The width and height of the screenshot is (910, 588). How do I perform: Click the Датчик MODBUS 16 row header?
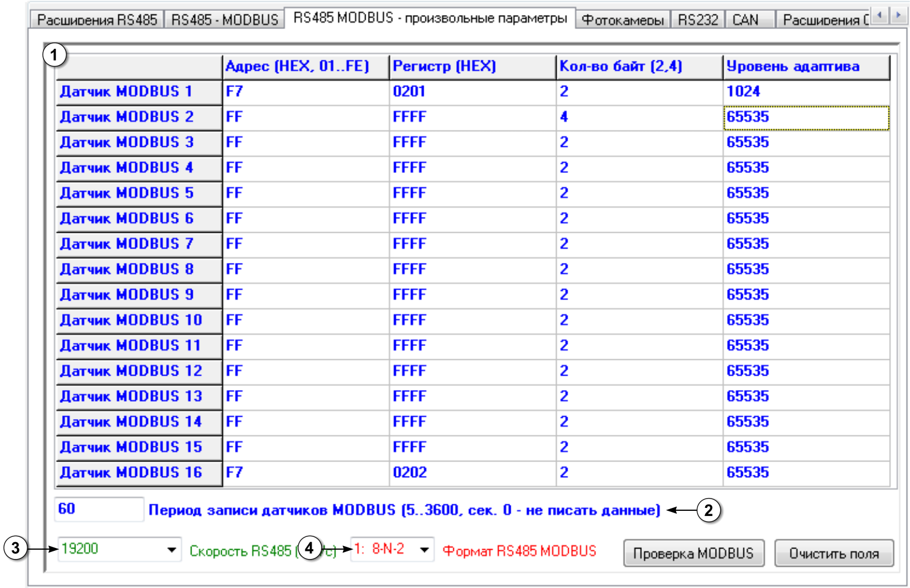point(139,473)
